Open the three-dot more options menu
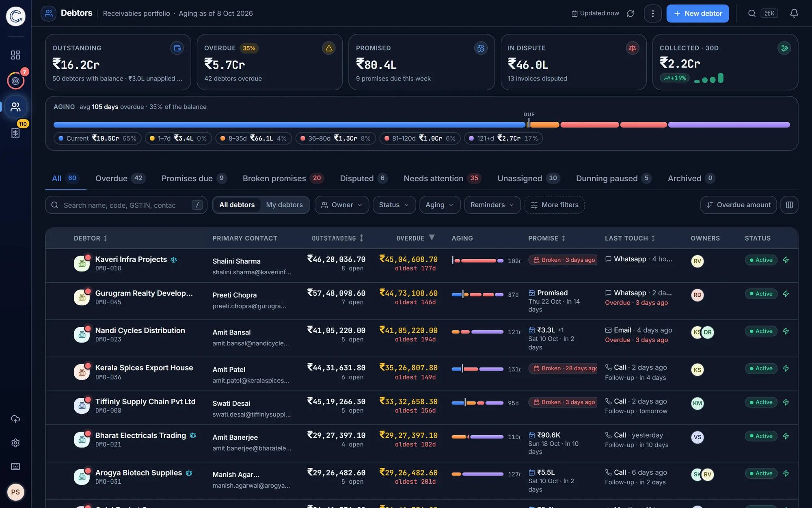 652,13
